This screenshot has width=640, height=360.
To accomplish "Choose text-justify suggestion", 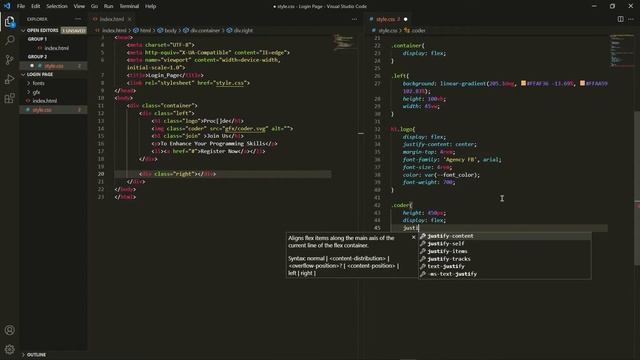I will (505, 267).
